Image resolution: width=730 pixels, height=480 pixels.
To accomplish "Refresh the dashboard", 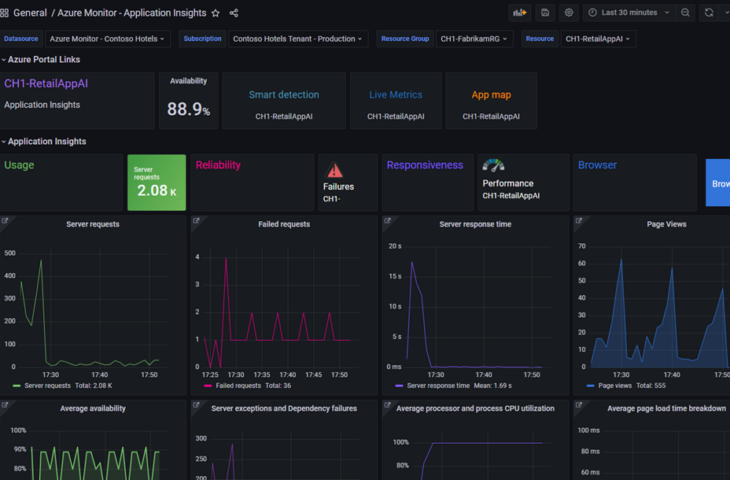I will click(709, 13).
